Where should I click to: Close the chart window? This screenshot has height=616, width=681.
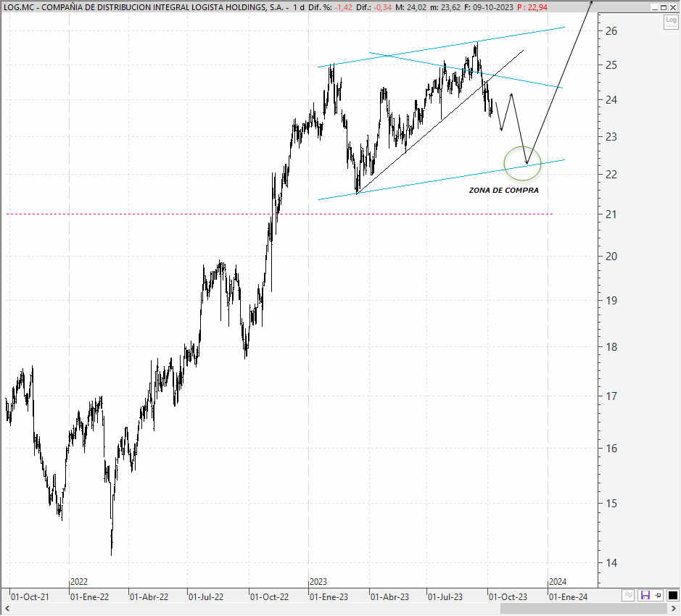pos(672,7)
